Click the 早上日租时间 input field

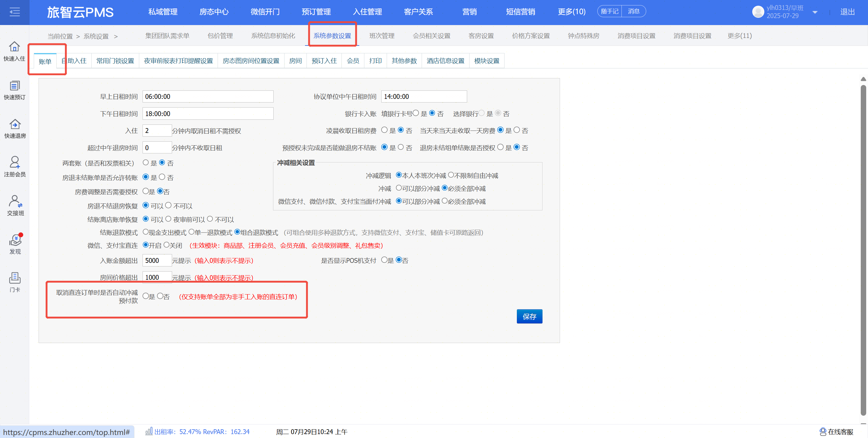point(208,96)
